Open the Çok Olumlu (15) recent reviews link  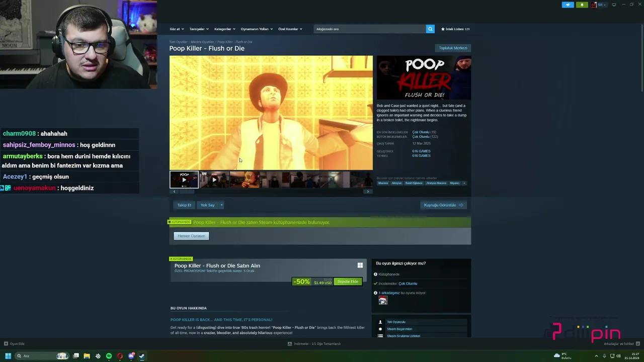(x=424, y=132)
